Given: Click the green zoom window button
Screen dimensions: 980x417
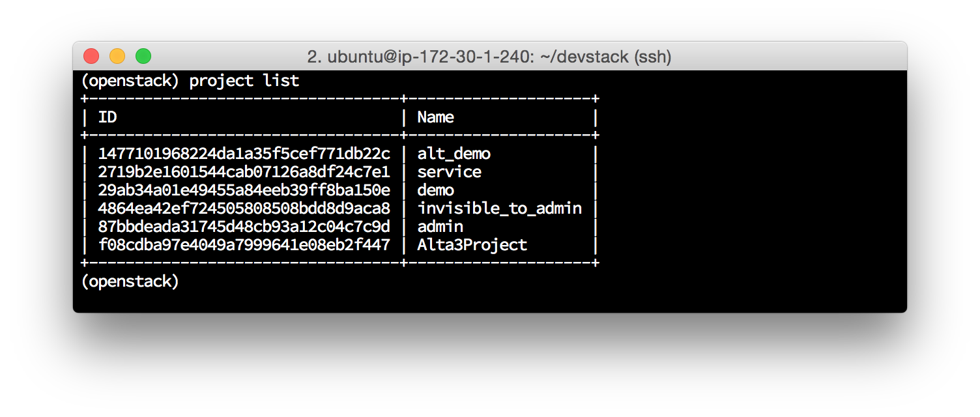Looking at the screenshot, I should click(x=143, y=57).
